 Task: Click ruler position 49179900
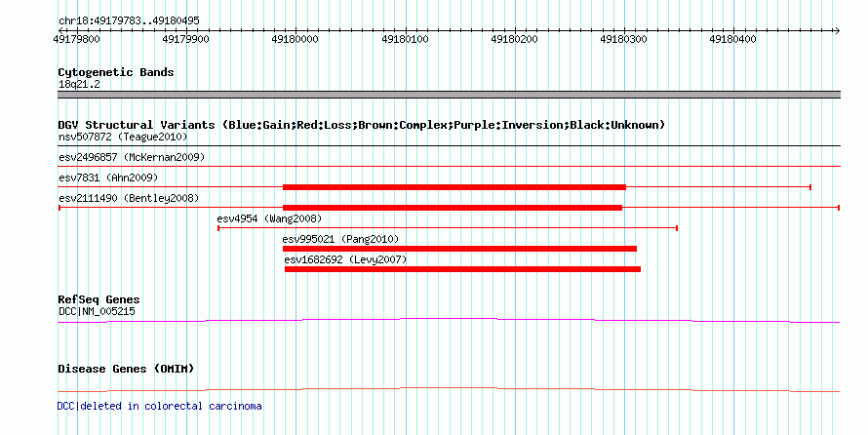(185, 39)
